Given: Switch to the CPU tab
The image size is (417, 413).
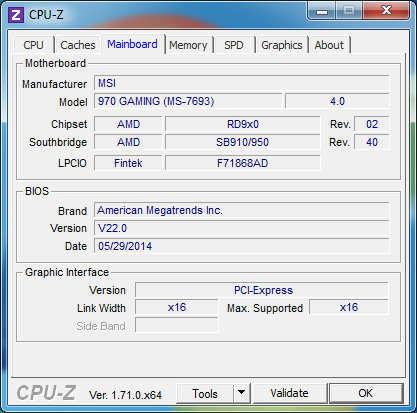Looking at the screenshot, I should (x=33, y=45).
